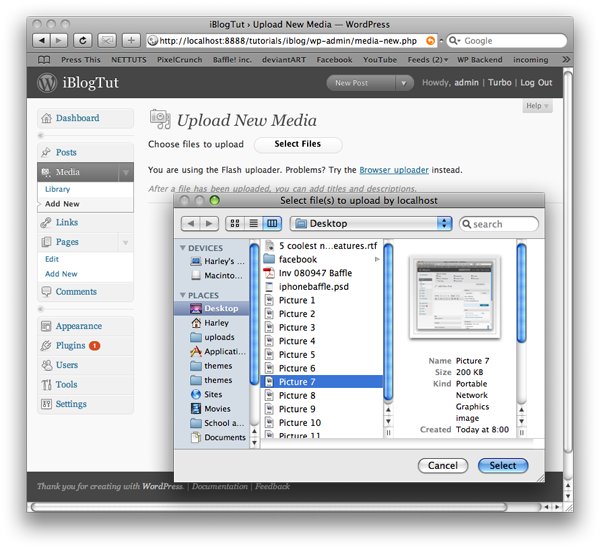Switch the file dialog to icon view
This screenshot has width=600, height=549.
point(235,223)
